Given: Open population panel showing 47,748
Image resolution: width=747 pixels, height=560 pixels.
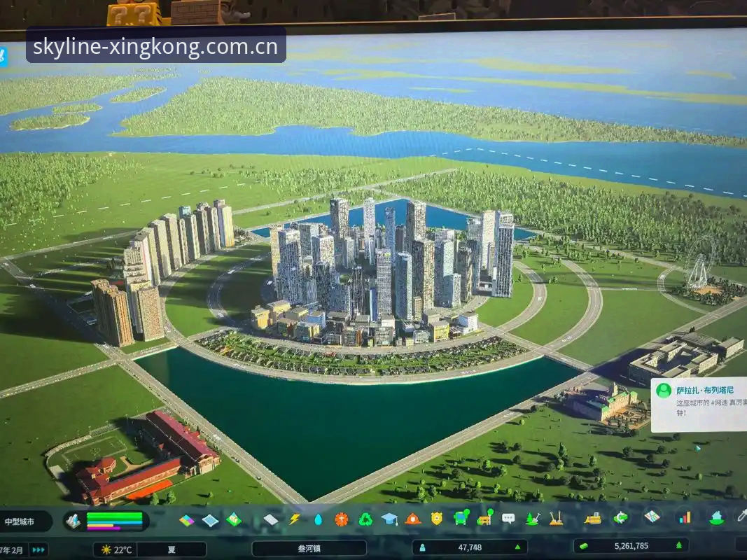Looking at the screenshot, I should point(470,547).
